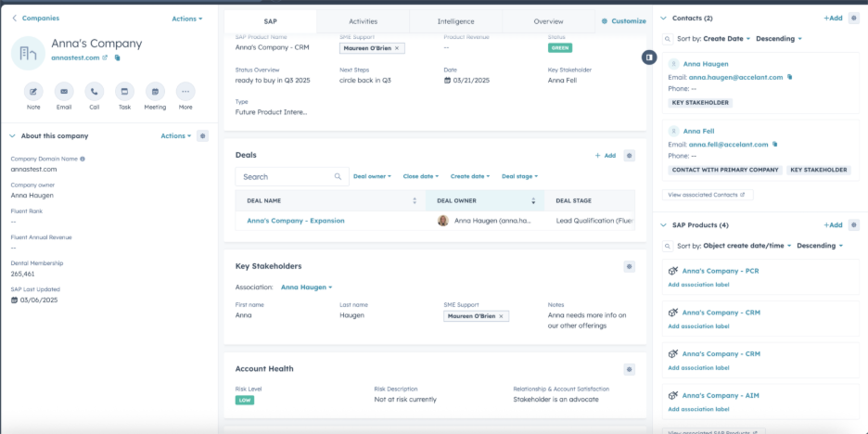Click the Note icon button
Viewport: 868px width, 434px height.
[x=33, y=91]
